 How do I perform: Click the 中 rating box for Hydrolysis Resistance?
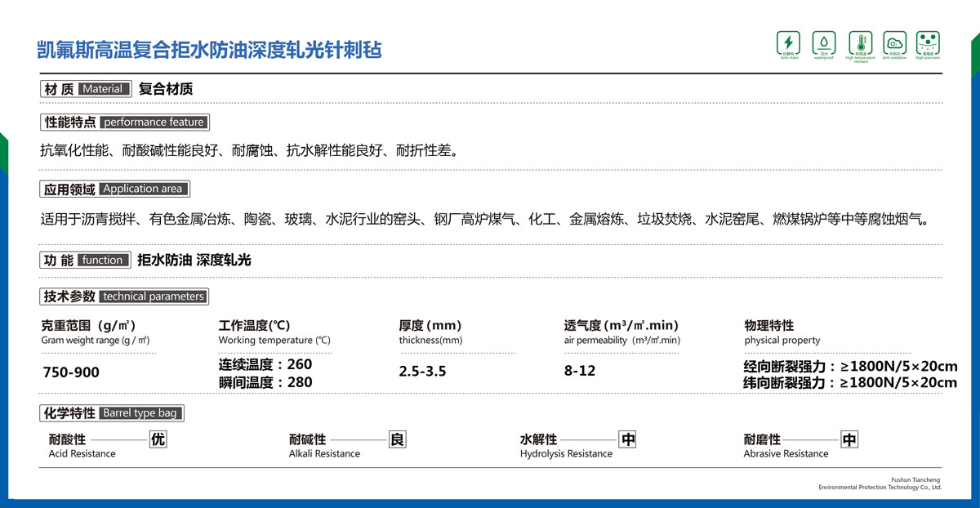click(627, 439)
